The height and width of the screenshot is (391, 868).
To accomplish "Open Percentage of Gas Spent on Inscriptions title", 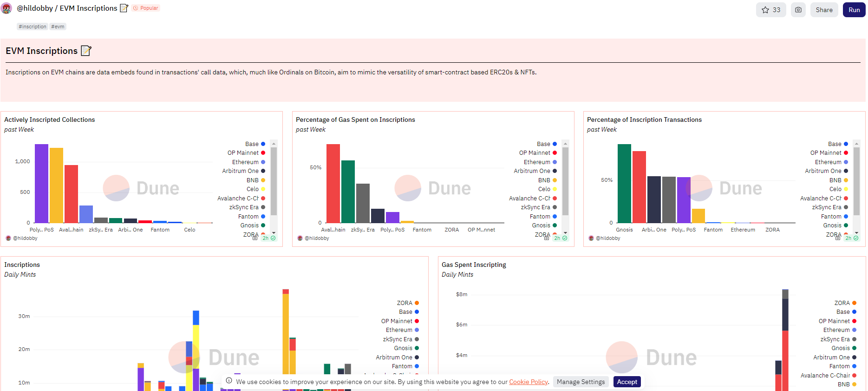I will click(355, 119).
